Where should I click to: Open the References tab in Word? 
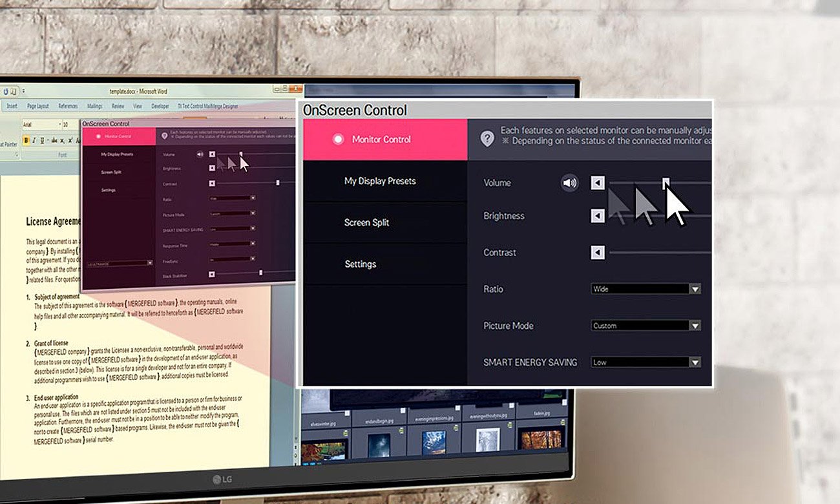[x=68, y=106]
